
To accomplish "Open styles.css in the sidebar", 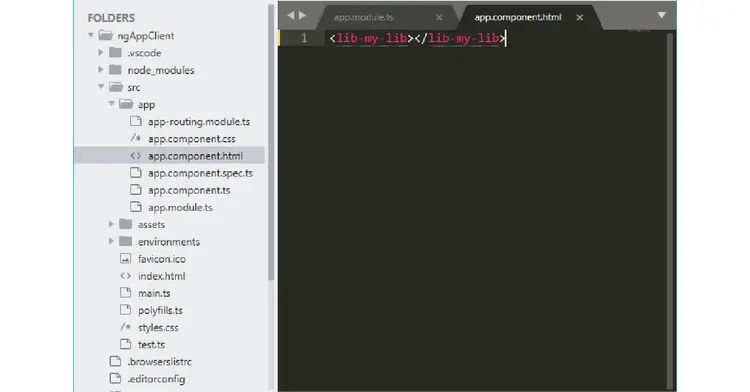I will (x=158, y=327).
